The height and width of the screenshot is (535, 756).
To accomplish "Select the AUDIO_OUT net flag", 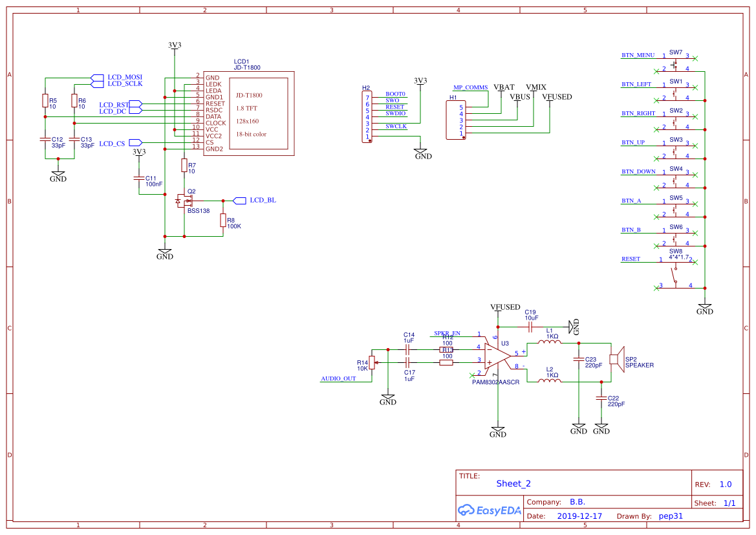I will point(338,378).
